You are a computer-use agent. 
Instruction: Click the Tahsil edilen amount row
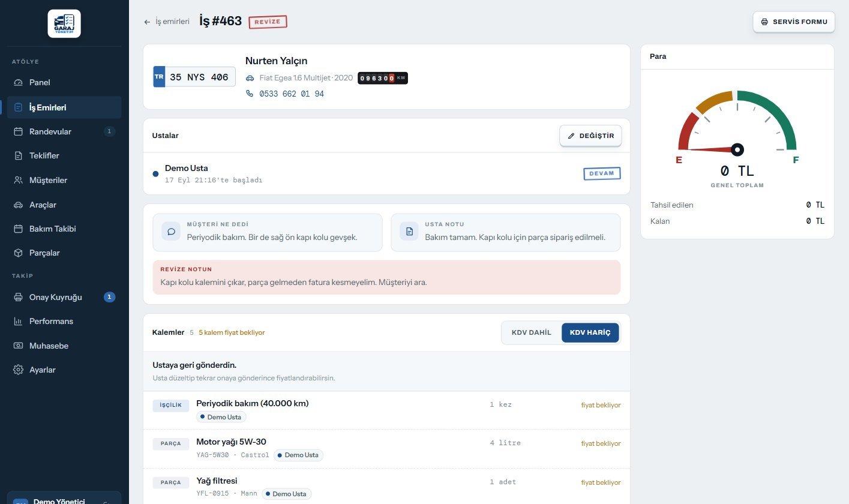coord(737,205)
